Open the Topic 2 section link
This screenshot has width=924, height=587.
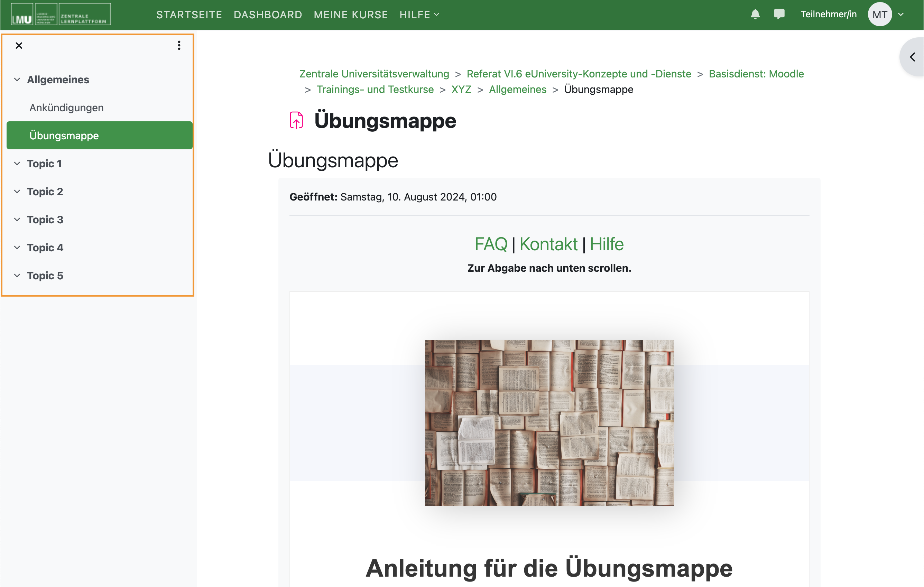(x=45, y=192)
